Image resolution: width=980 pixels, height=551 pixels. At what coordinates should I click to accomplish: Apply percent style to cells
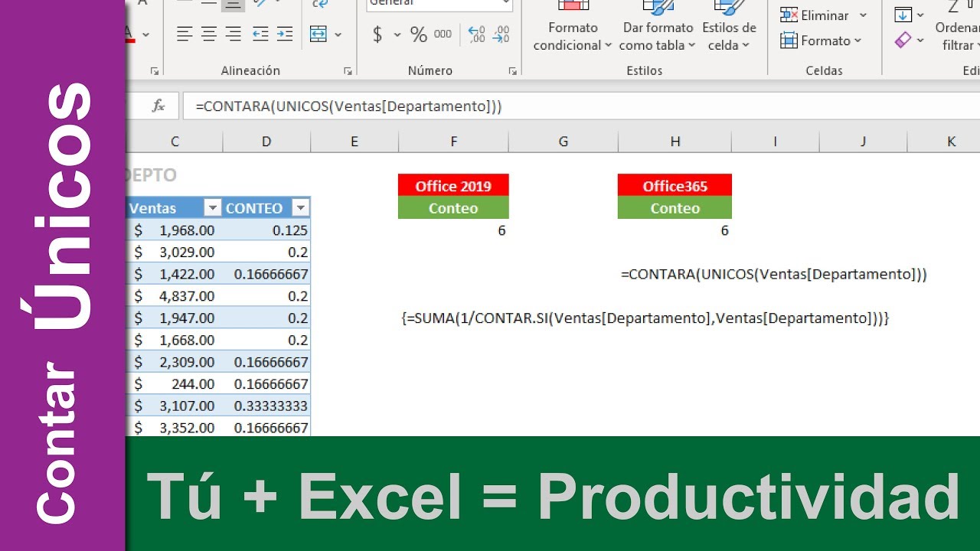coord(419,34)
